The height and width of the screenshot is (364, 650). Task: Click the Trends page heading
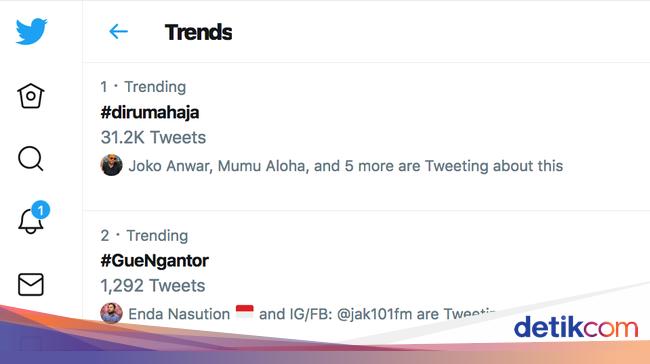tap(198, 32)
